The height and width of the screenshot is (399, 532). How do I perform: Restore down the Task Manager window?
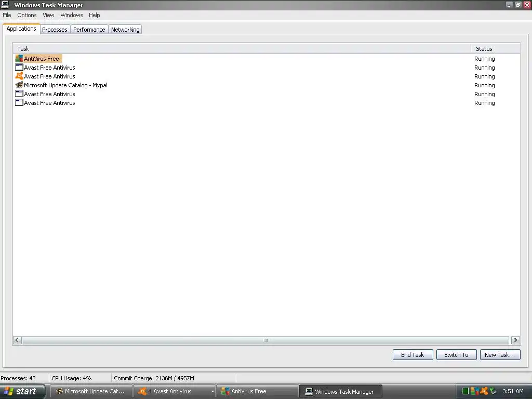click(x=518, y=5)
